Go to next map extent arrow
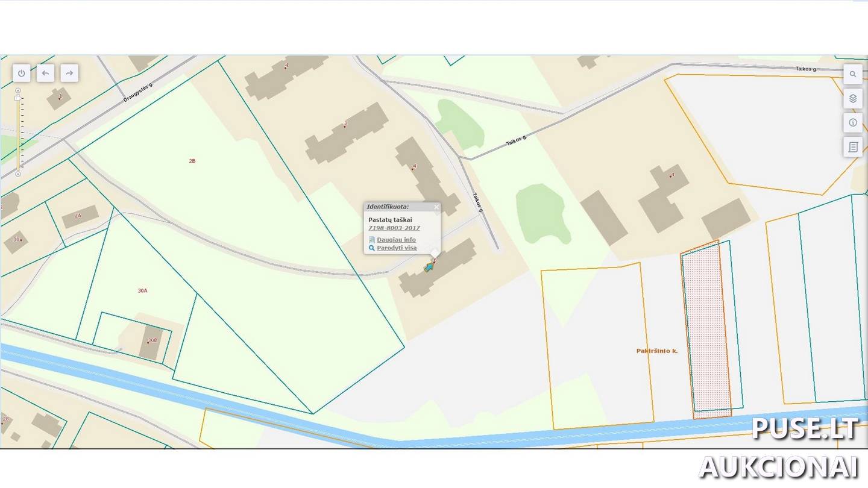 point(69,73)
